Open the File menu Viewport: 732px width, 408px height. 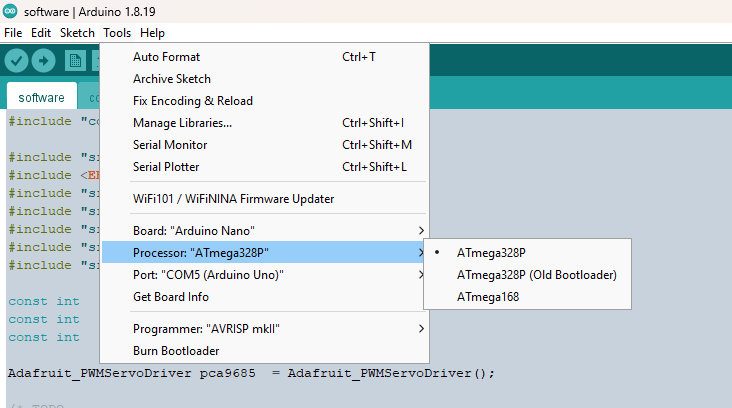13,33
